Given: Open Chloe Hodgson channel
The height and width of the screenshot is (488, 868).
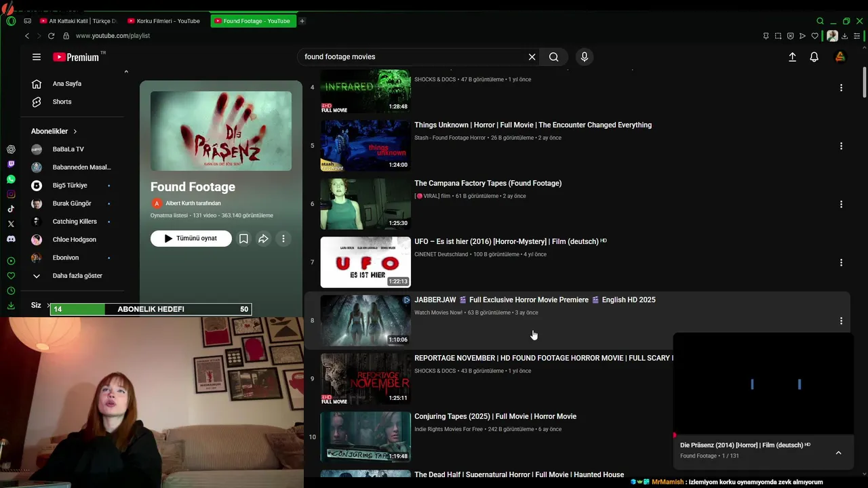Looking at the screenshot, I should [x=74, y=240].
